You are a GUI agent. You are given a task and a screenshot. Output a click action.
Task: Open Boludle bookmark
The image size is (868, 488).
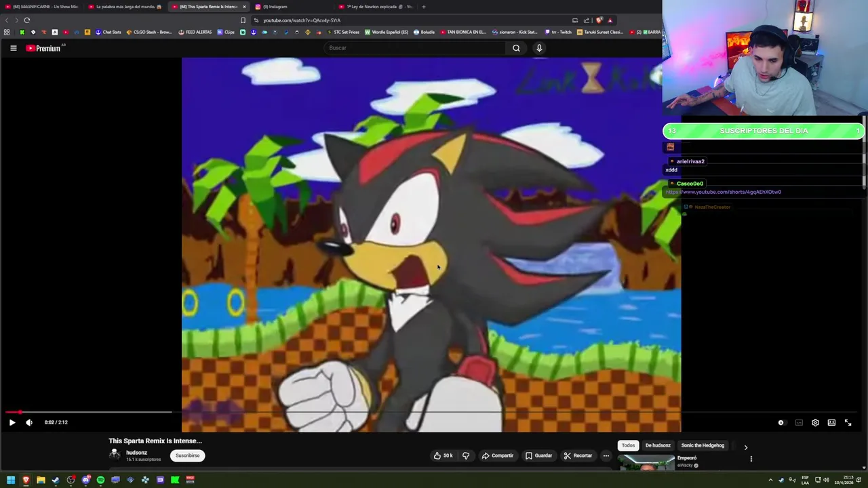pos(424,32)
